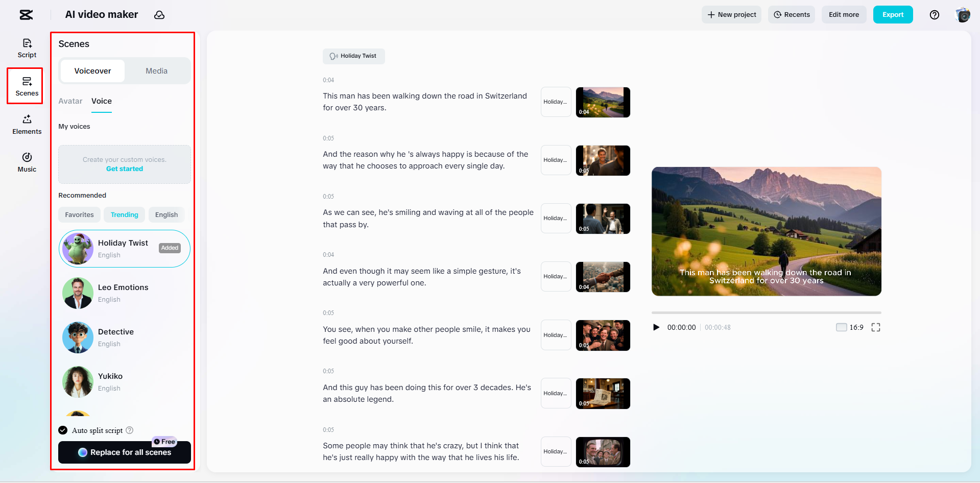Edit the 'smiling and waving' script text
Screen dimensions: 980x483
tap(428, 219)
